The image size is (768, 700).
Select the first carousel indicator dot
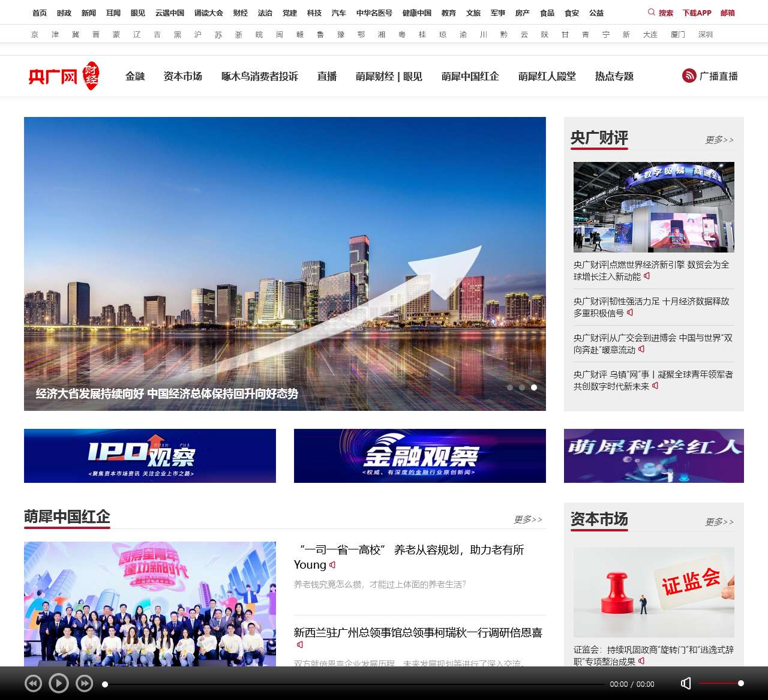pos(510,387)
